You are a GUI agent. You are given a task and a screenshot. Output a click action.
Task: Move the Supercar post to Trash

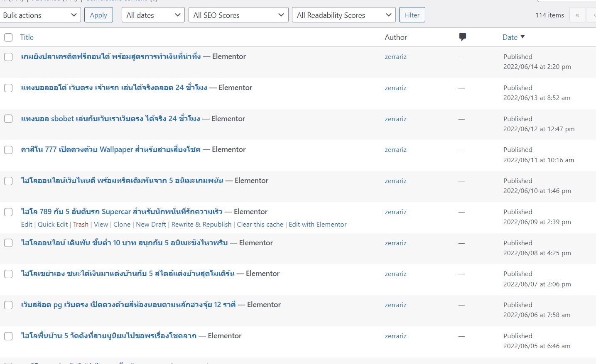tap(81, 224)
